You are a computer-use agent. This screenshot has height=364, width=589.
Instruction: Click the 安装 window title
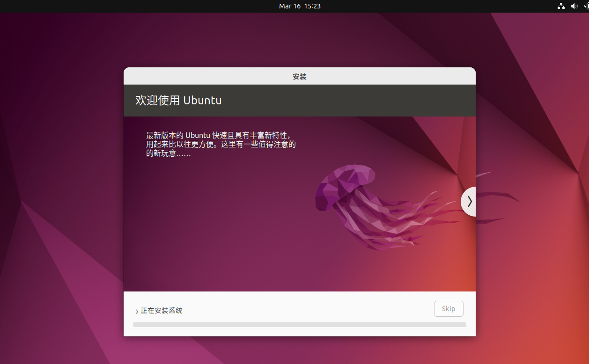point(300,76)
